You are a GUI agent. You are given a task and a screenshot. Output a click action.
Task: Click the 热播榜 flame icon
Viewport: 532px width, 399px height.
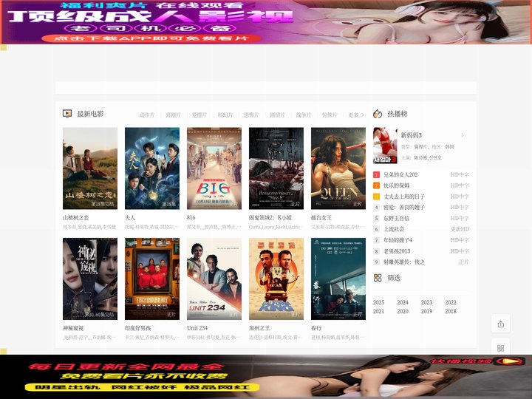pyautogui.click(x=378, y=114)
